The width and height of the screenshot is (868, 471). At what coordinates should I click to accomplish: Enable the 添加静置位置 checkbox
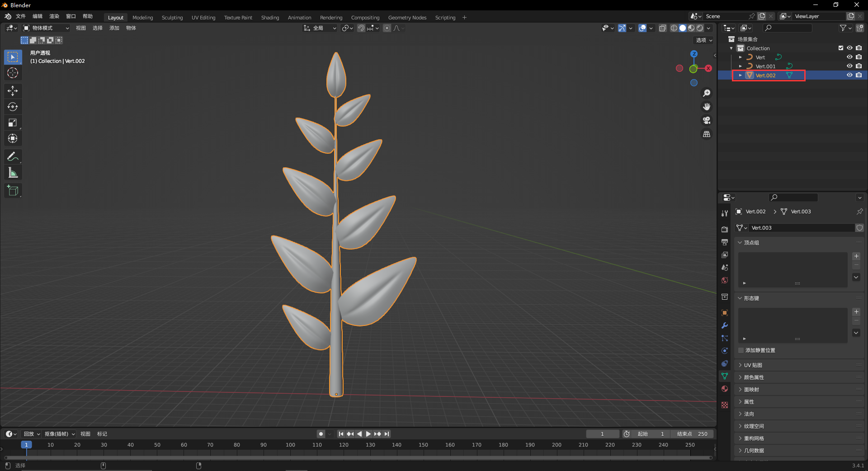741,350
